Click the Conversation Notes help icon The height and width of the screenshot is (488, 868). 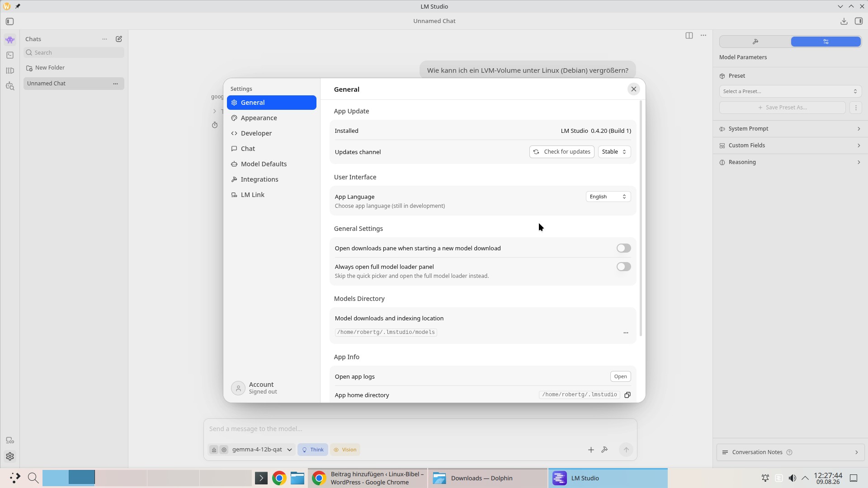(789, 452)
